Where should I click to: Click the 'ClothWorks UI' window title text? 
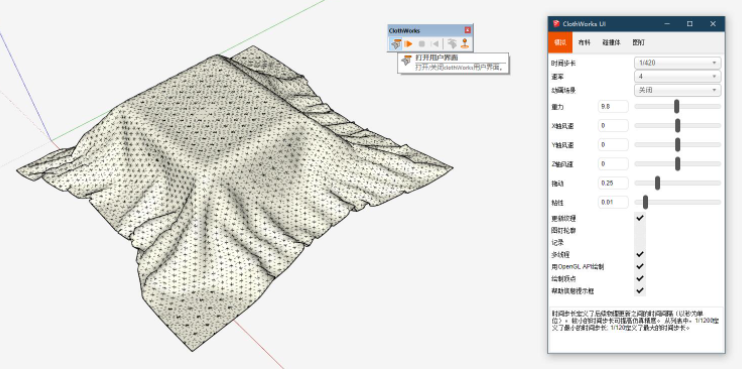[x=584, y=24]
